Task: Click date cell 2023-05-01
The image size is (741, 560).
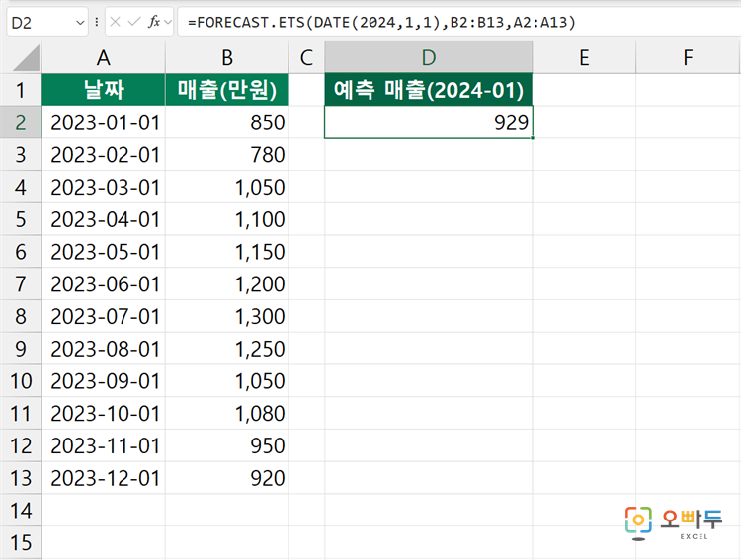Action: coord(104,252)
